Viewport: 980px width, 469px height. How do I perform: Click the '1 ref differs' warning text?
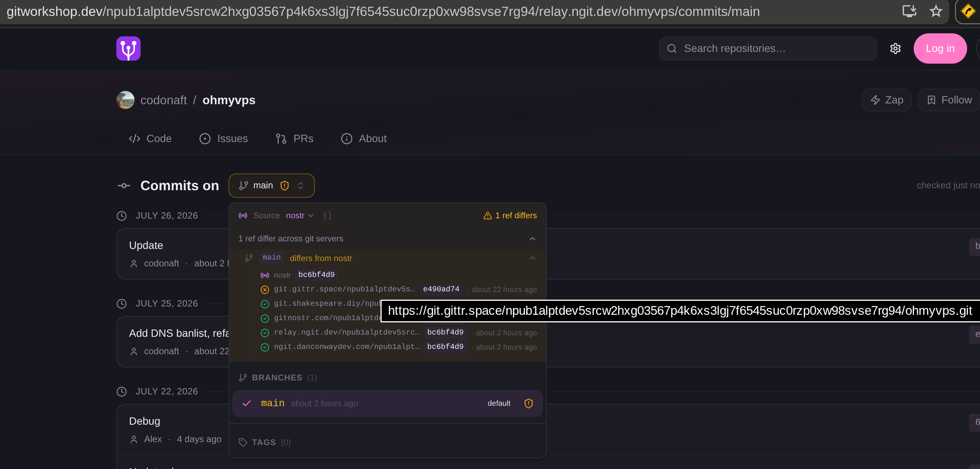coord(515,216)
